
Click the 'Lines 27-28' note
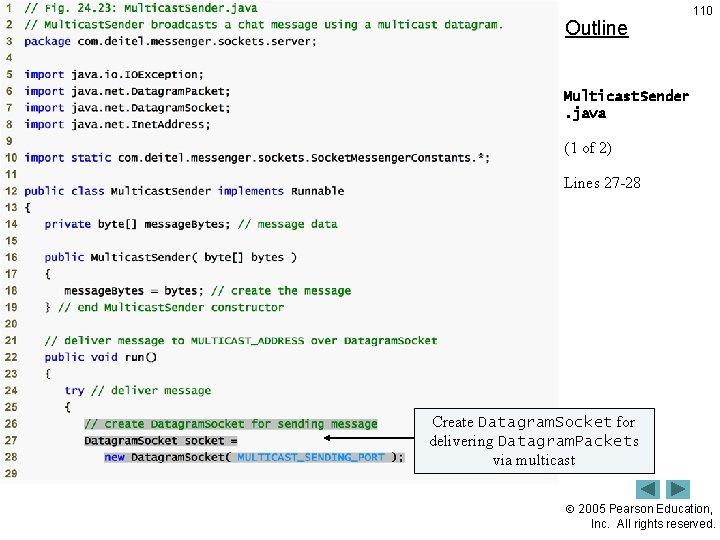pos(602,183)
